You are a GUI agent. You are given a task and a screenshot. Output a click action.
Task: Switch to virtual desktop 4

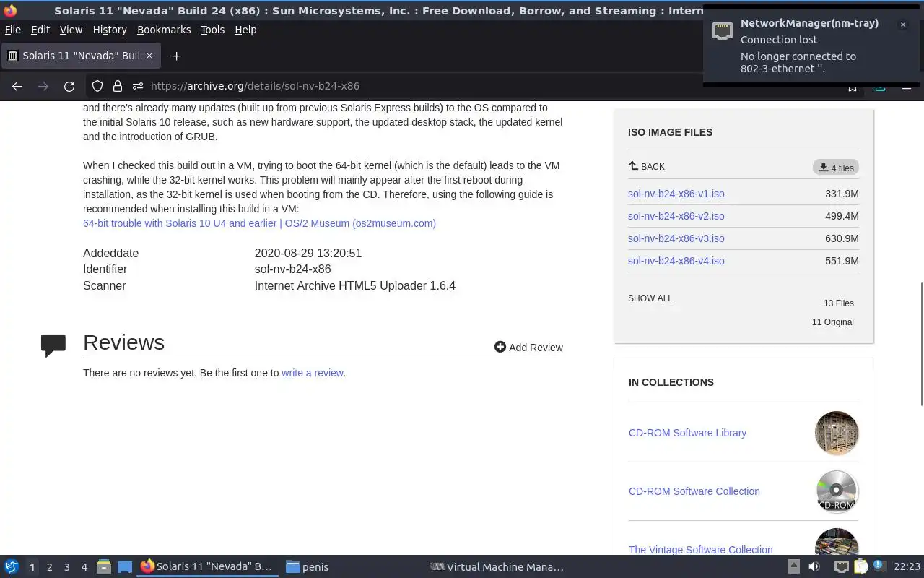[84, 567]
